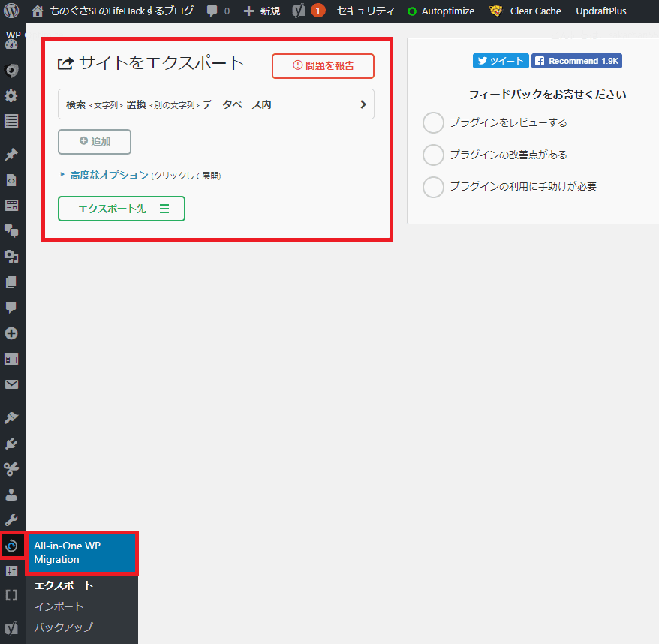This screenshot has height=644, width=659.
Task: Click the envelope icon in the sidebar
Action: pos(11,384)
